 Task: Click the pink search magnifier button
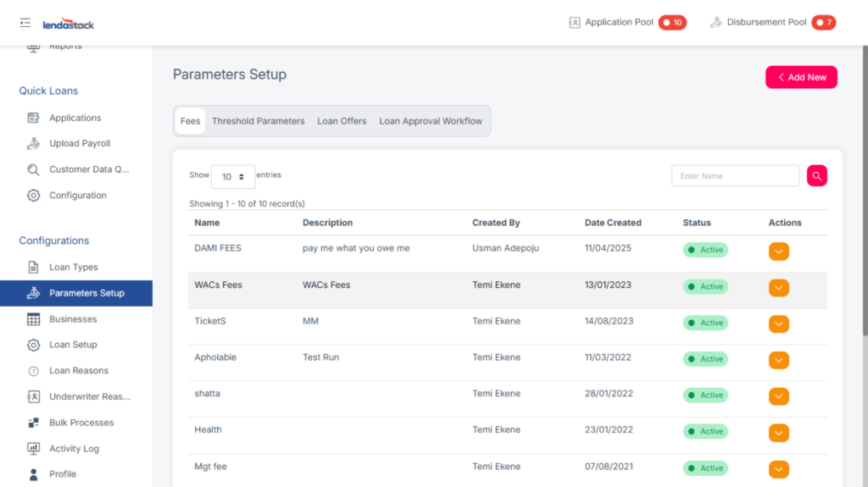816,176
